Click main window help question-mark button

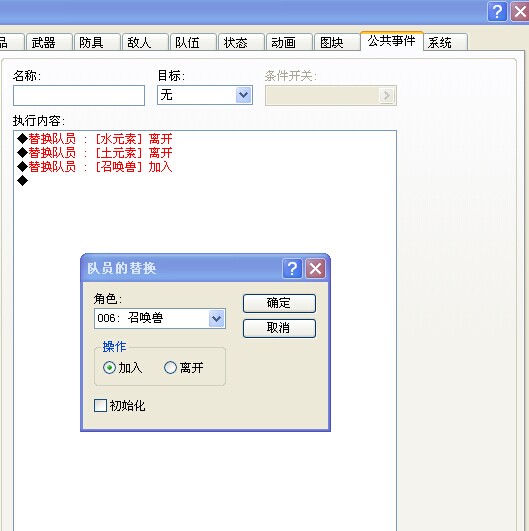click(x=497, y=11)
